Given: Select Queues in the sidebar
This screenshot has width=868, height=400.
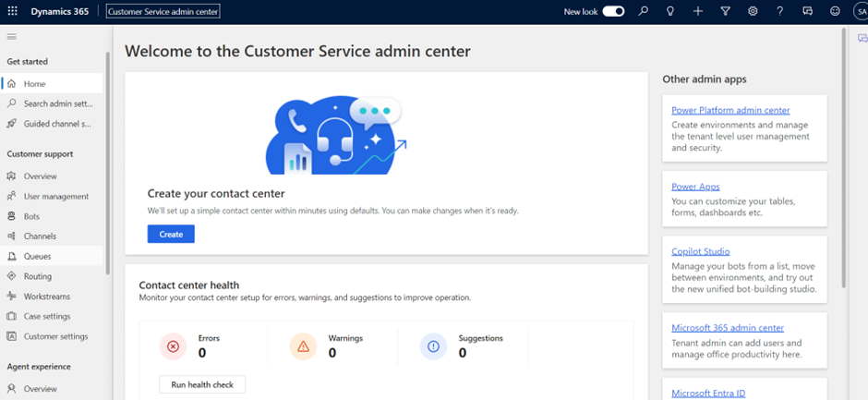Looking at the screenshot, I should (37, 256).
